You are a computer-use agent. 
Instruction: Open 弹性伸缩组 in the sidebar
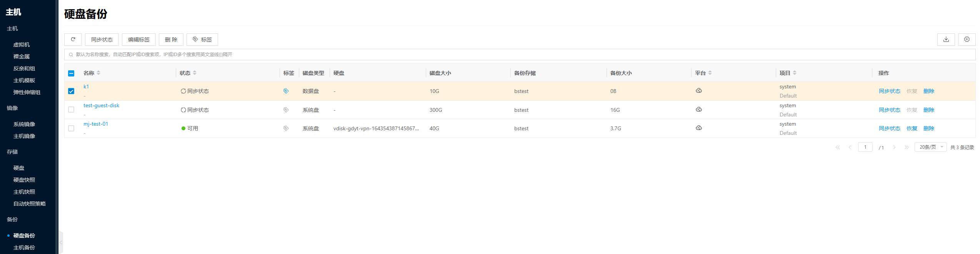[x=27, y=92]
